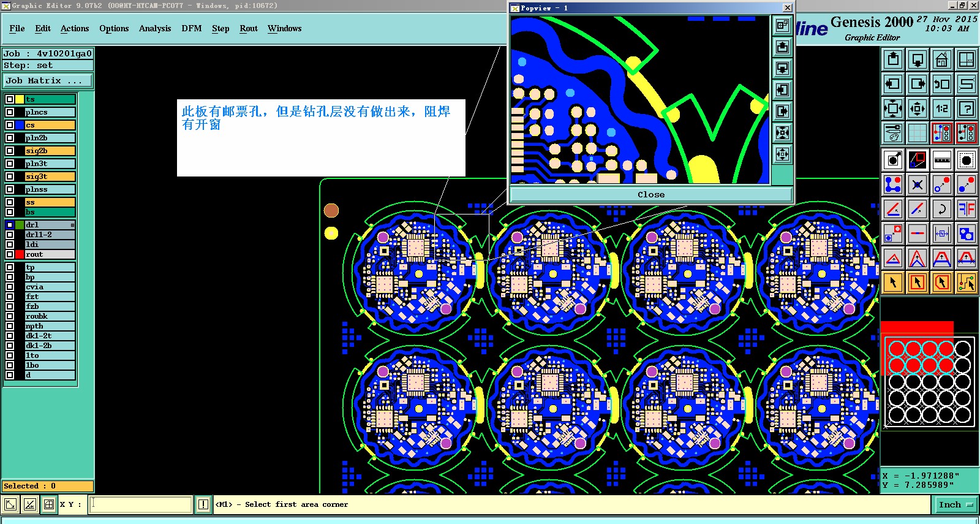
Task: Open the Options menu
Action: [x=114, y=28]
